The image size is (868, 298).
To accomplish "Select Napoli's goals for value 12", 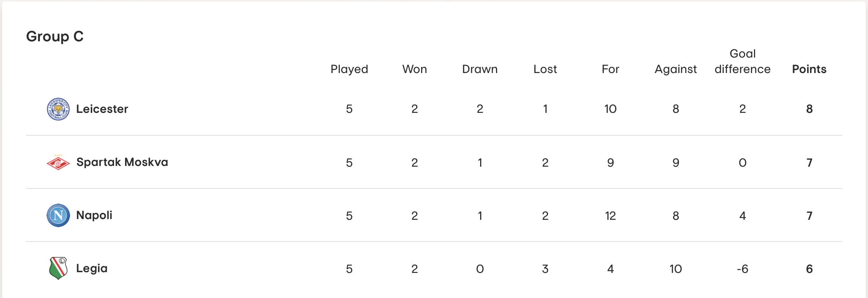I will click(610, 216).
